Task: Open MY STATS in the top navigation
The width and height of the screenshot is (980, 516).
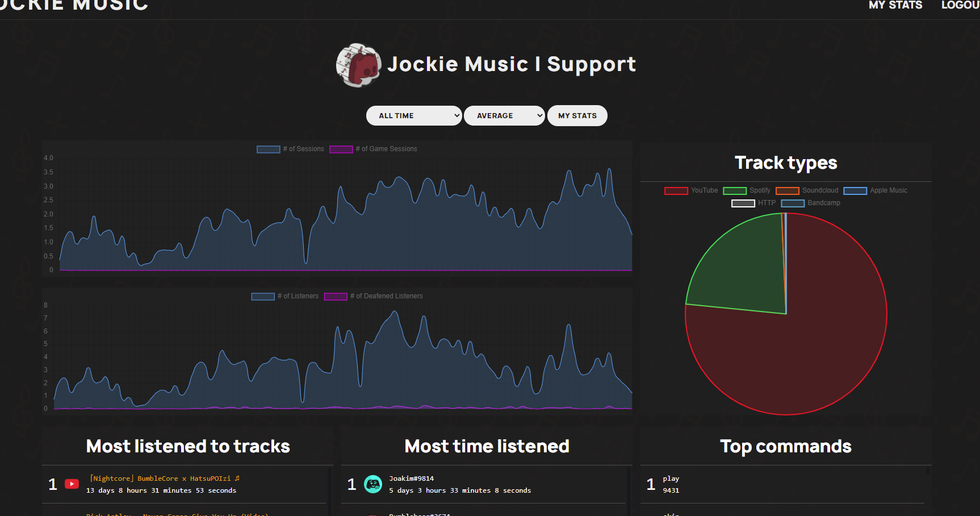Action: (895, 5)
